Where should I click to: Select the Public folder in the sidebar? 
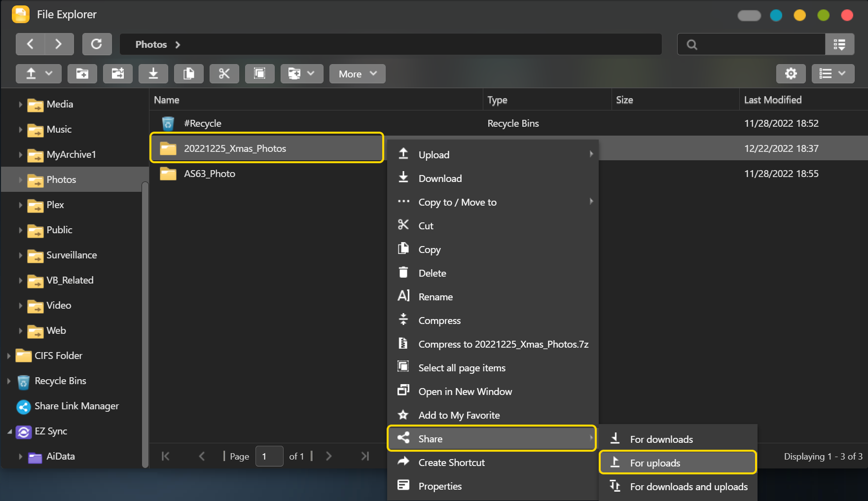tap(59, 230)
